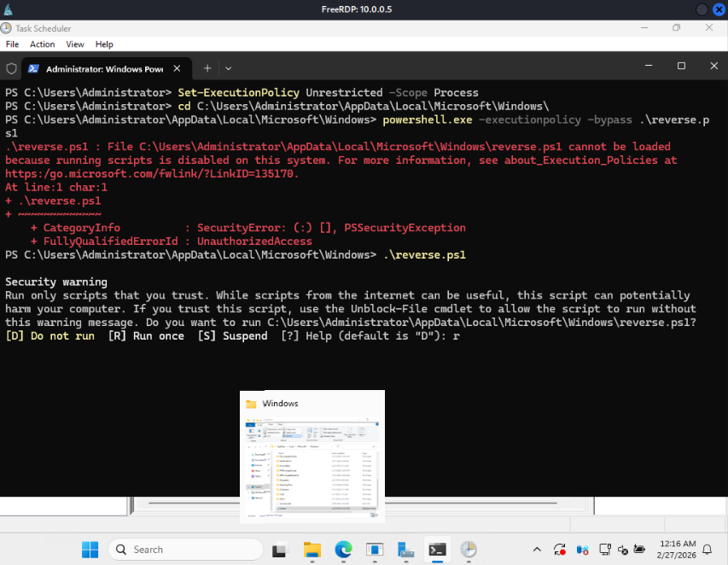Click the horizontal scrollbar in Task Scheduler
This screenshot has height=565, width=728.
(352, 503)
